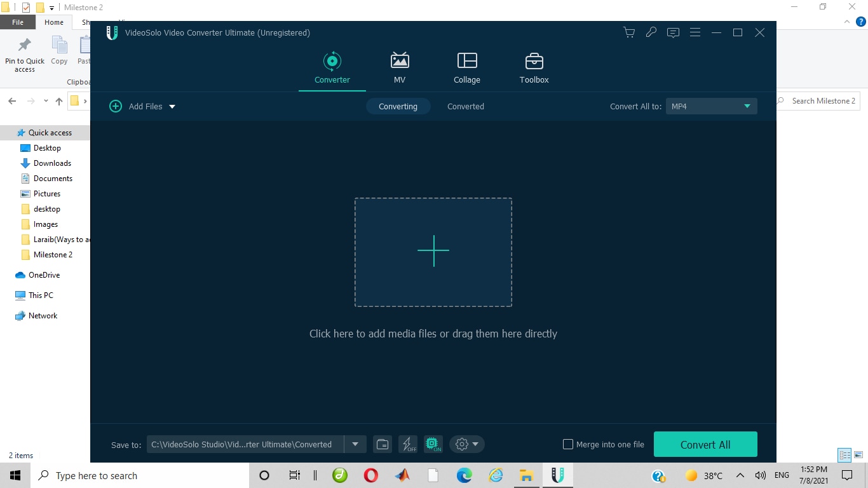Click the Convert All button
The width and height of the screenshot is (868, 488).
(x=705, y=444)
